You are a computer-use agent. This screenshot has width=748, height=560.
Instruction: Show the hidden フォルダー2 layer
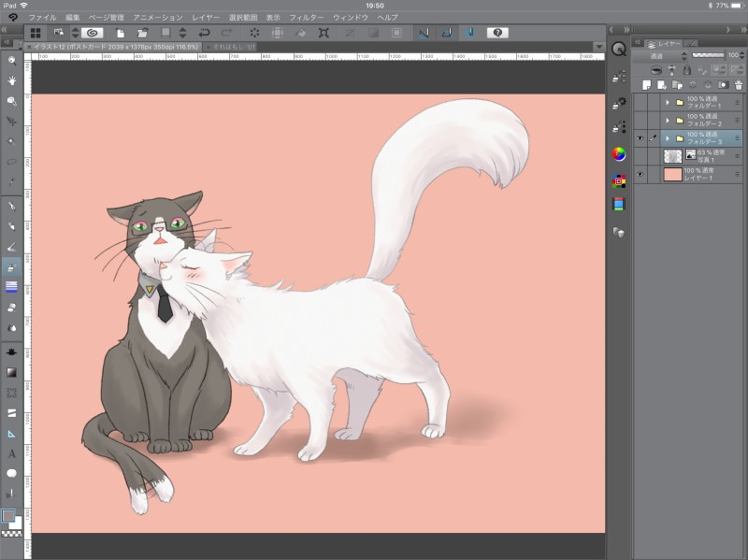point(640,121)
